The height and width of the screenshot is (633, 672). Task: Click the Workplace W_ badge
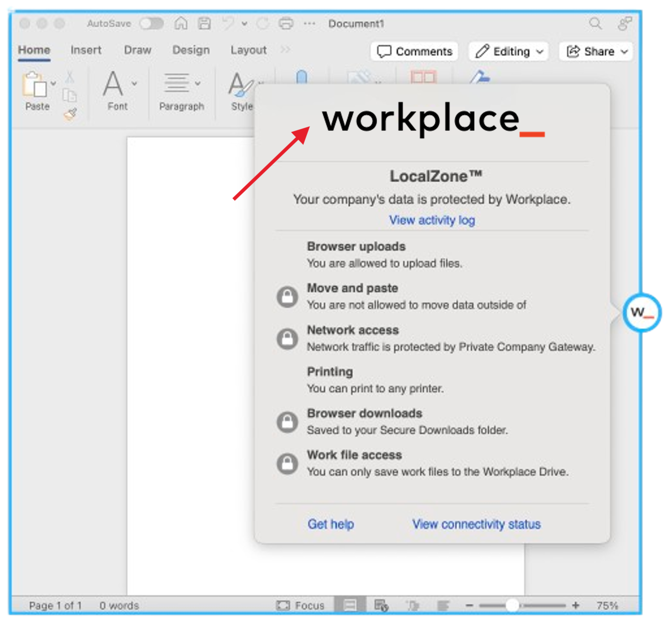(x=642, y=313)
